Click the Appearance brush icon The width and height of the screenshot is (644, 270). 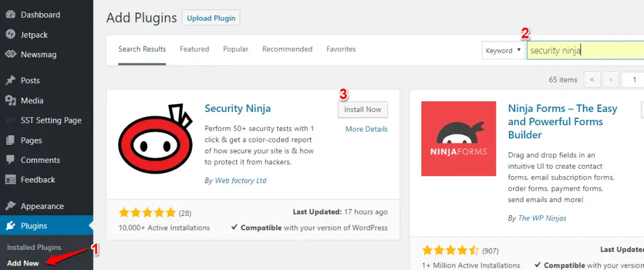coord(10,206)
